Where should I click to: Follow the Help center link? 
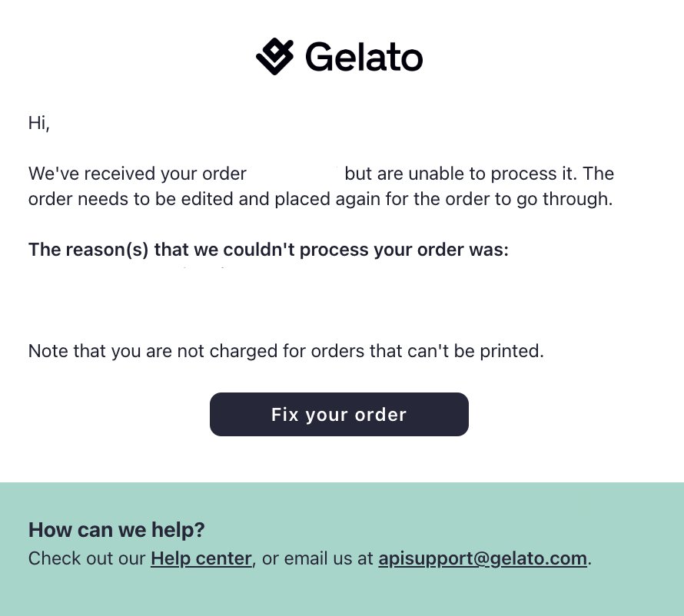201,558
